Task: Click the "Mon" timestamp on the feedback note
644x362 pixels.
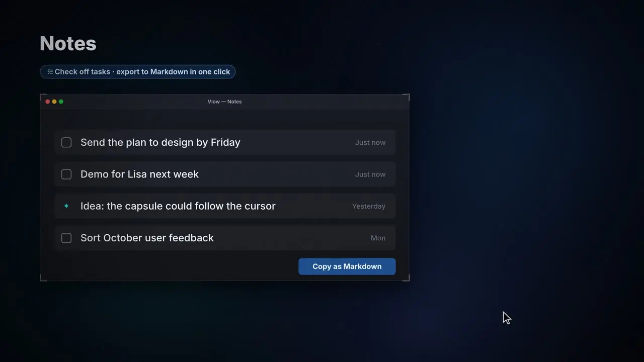Action: [378, 238]
